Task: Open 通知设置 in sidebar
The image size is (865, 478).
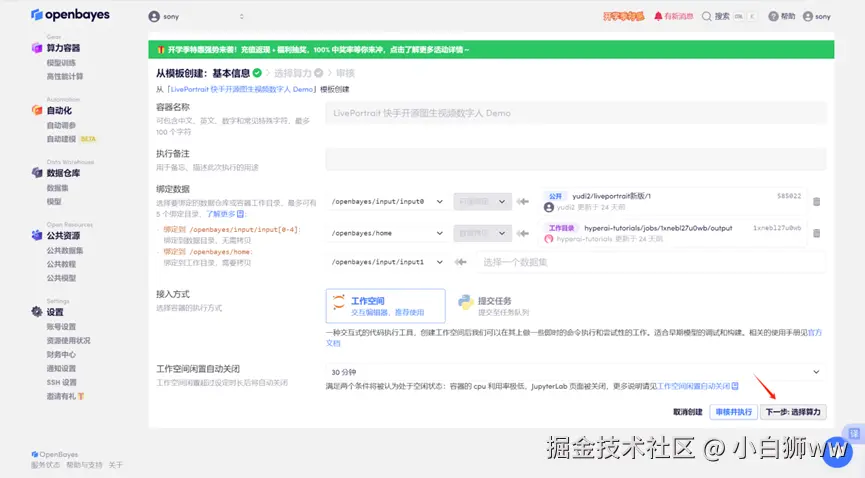Action: (61, 368)
